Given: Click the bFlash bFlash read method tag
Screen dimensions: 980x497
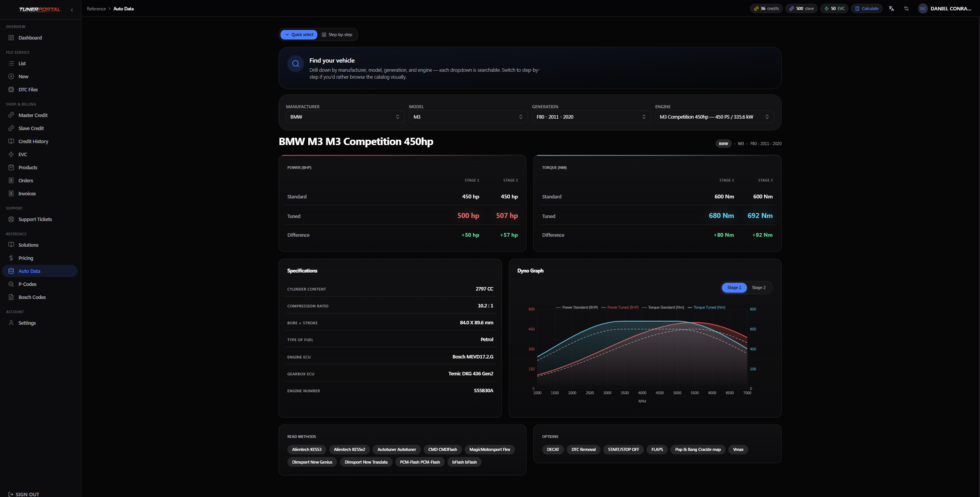Looking at the screenshot, I should click(464, 462).
